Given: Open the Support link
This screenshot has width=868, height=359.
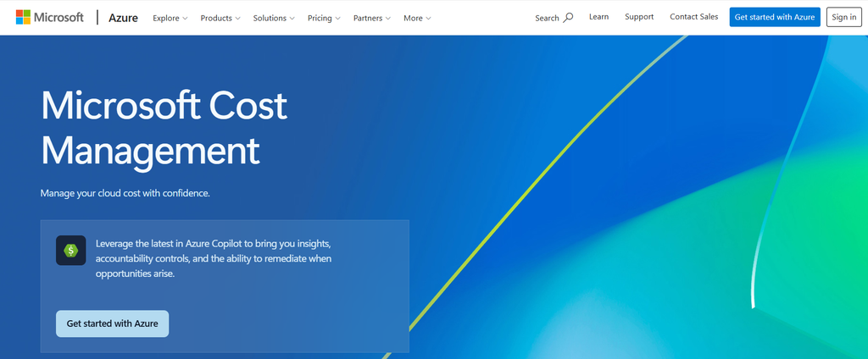Looking at the screenshot, I should tap(639, 17).
